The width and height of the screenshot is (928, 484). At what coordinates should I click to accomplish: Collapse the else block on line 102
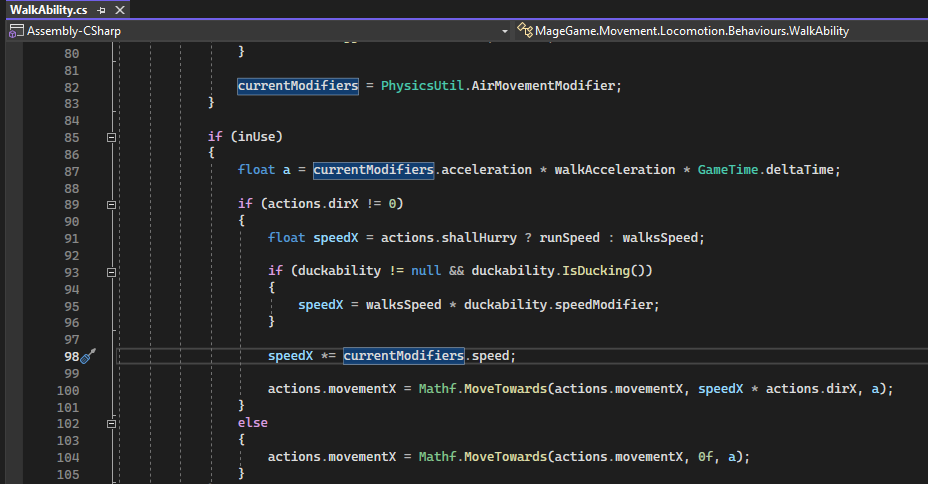pos(111,423)
